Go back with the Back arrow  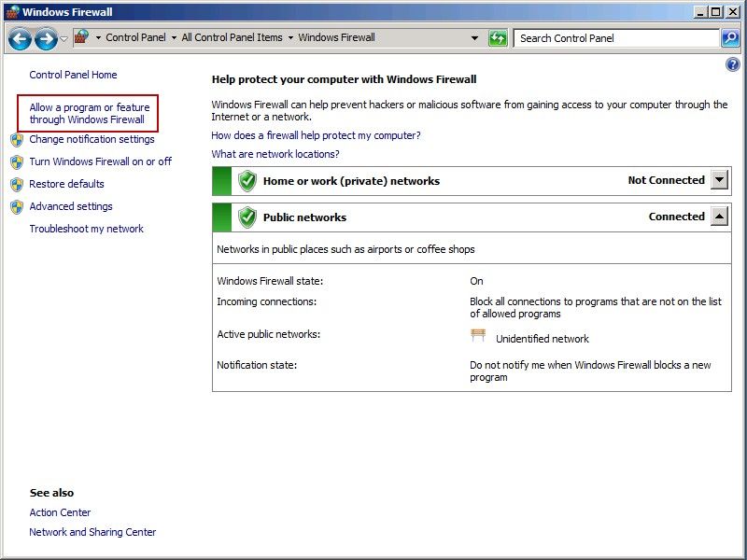(20, 39)
